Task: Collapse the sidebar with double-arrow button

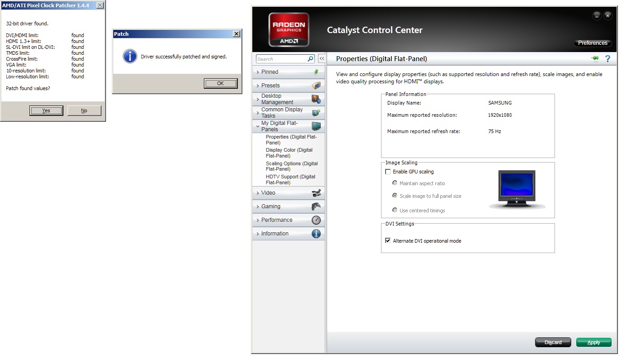Action: tap(322, 59)
